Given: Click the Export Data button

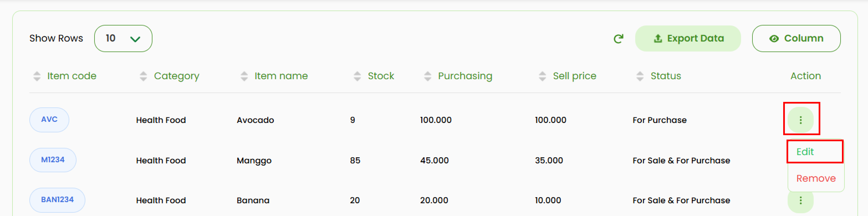Looking at the screenshot, I should coord(688,38).
